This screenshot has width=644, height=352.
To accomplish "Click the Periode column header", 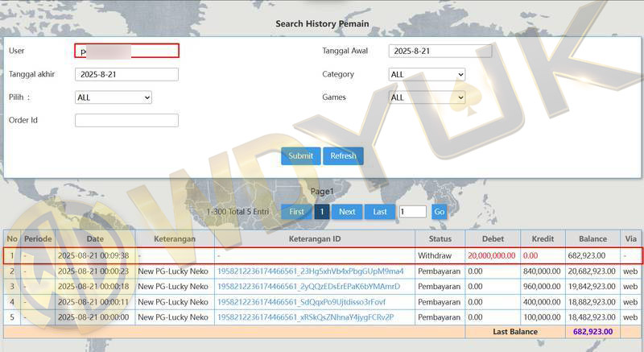I will [x=38, y=238].
